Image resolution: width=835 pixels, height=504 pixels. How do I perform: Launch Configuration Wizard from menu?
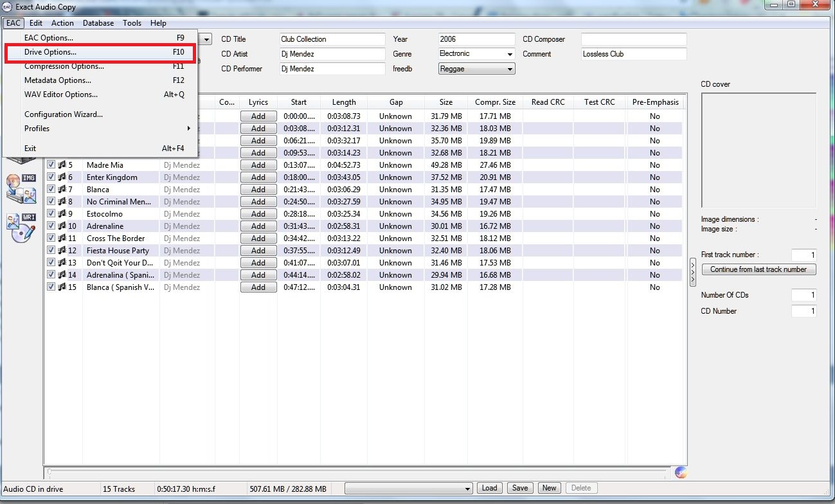tap(100, 114)
